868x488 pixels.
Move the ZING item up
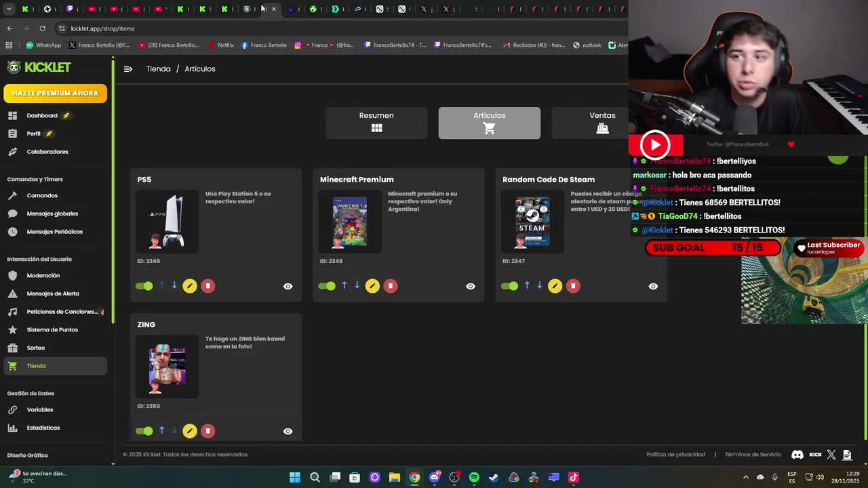coord(161,431)
